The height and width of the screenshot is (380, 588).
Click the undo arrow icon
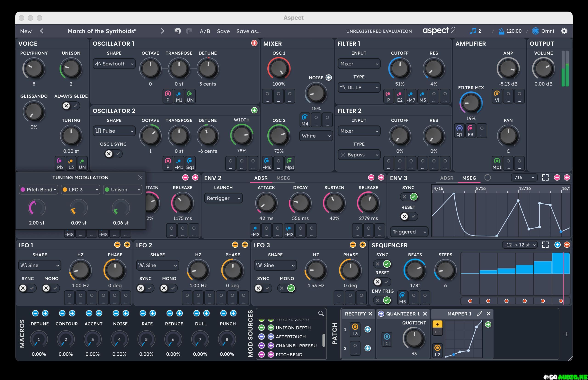(x=178, y=31)
